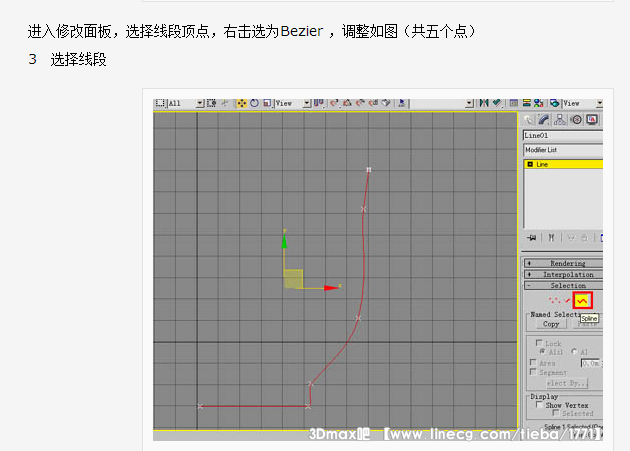Enable the Area Selection checkbox
This screenshot has height=451, width=630.
coord(533,362)
